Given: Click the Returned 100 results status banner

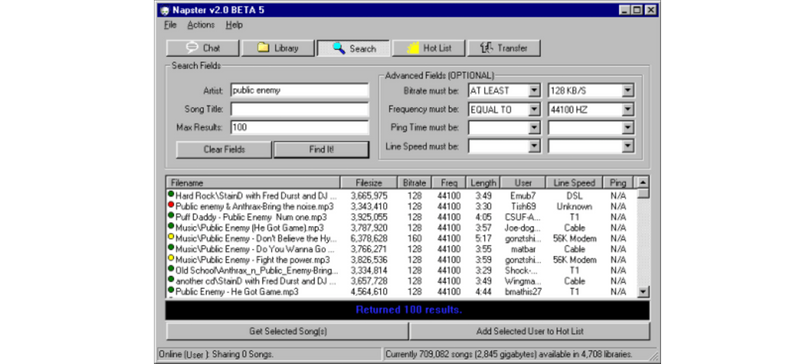Looking at the screenshot, I should tap(408, 310).
